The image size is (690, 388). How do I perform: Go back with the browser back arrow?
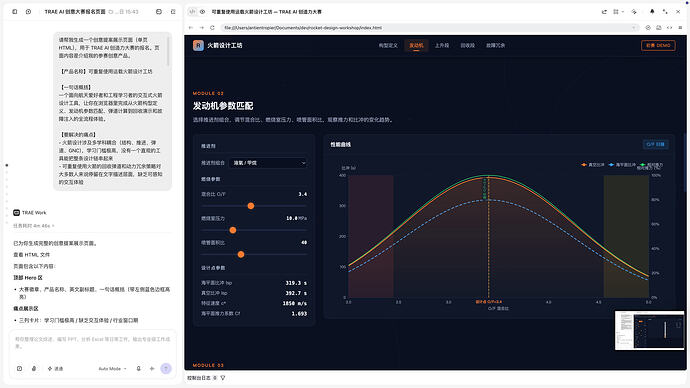point(191,28)
